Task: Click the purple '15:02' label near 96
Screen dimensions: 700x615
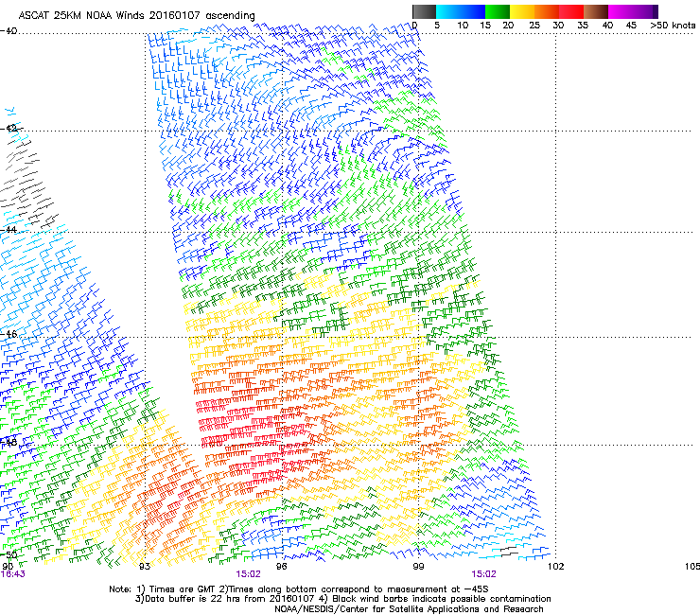Action: (248, 574)
